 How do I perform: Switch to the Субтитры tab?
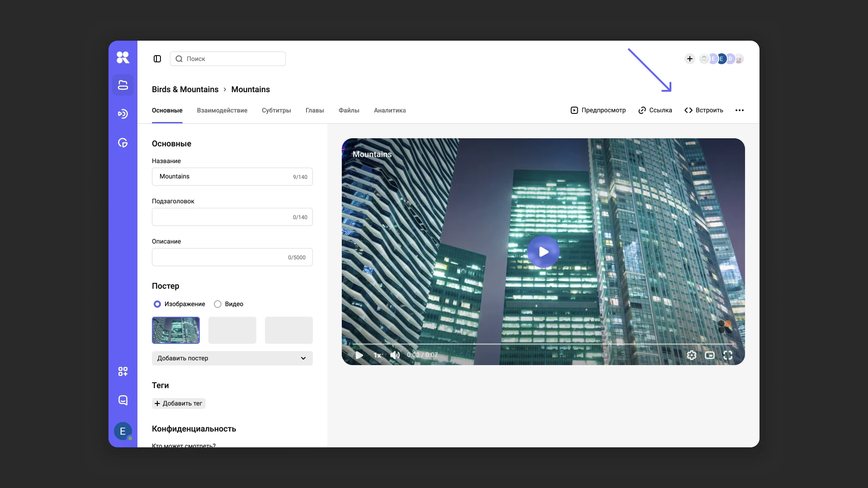(276, 110)
